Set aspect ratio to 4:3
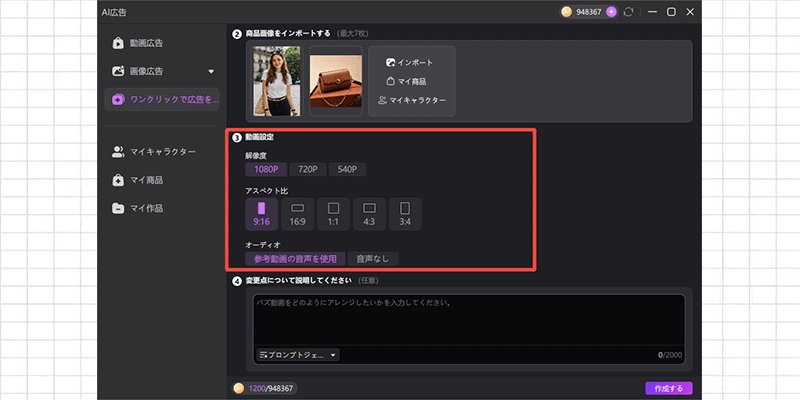This screenshot has height=400, width=800. (369, 214)
